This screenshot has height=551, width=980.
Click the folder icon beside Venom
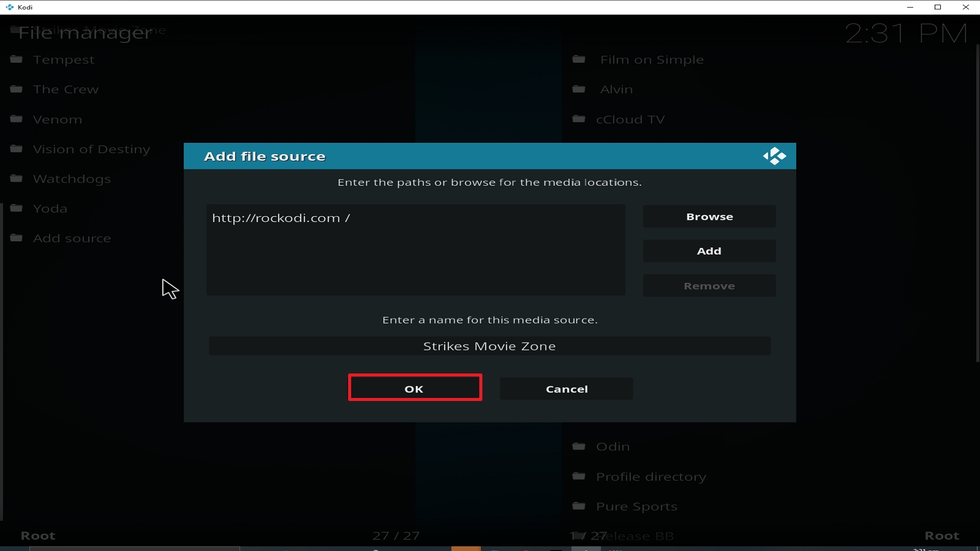(x=16, y=119)
